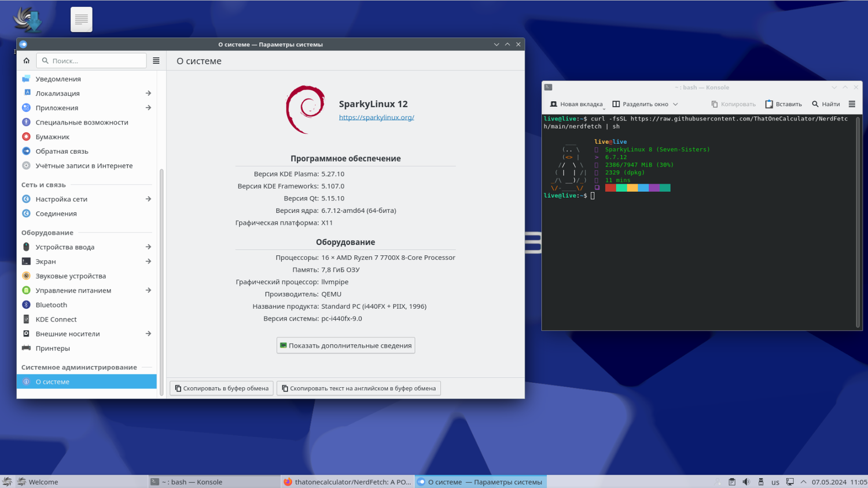Switch to the NerdFetch Firefox taskbar entry

pyautogui.click(x=347, y=482)
